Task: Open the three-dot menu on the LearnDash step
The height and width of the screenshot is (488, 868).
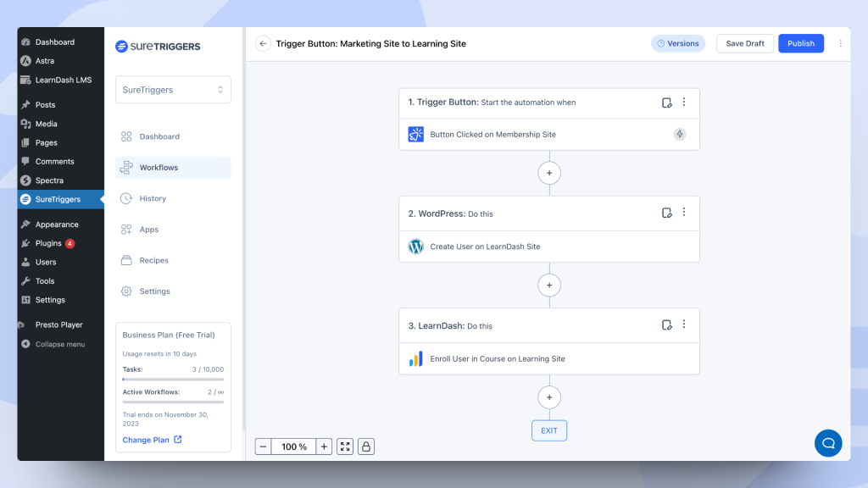Action: 684,324
